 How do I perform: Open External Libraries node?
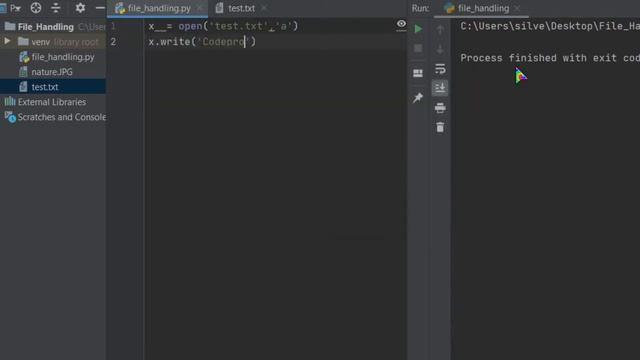[x=53, y=102]
